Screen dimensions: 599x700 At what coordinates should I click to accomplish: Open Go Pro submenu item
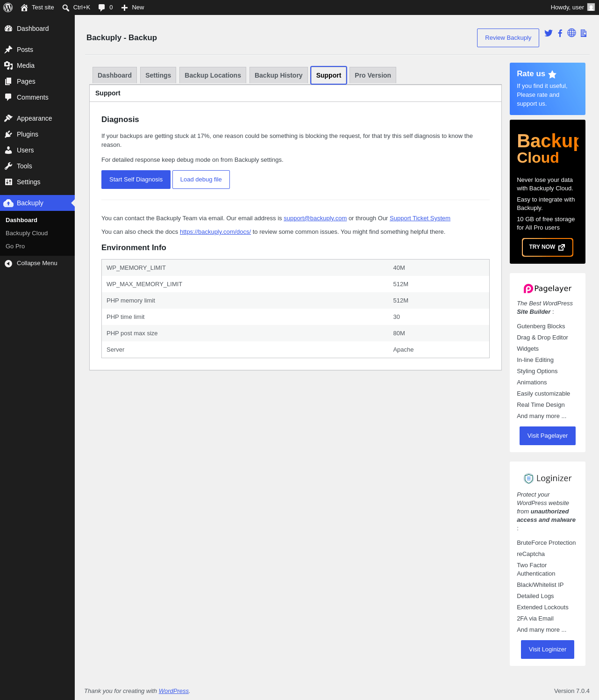(x=15, y=246)
